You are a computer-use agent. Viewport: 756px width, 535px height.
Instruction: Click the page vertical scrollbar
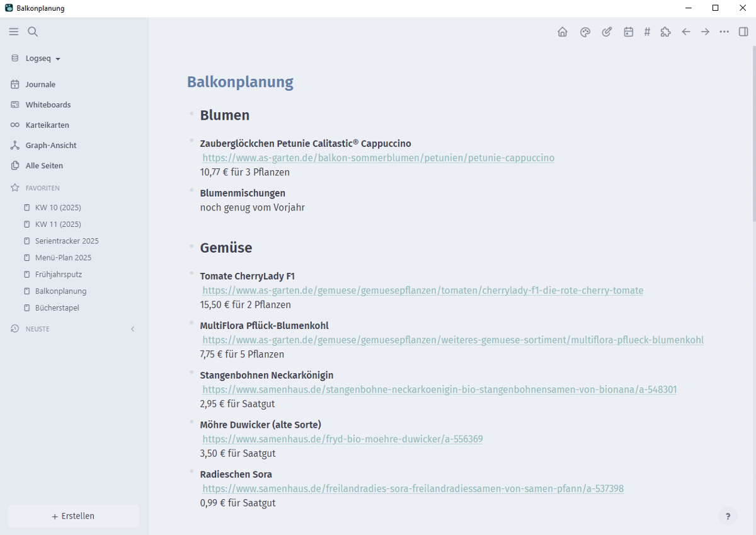[x=753, y=132]
